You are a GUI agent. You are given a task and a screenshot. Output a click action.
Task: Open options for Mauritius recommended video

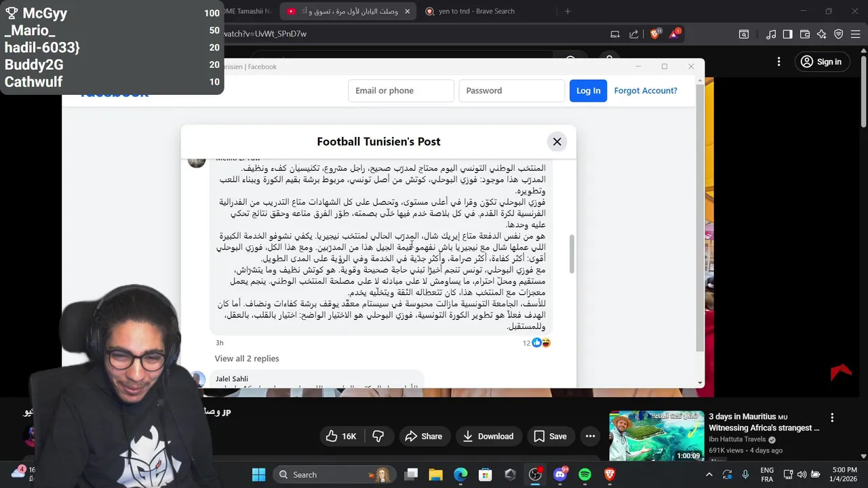tap(832, 418)
